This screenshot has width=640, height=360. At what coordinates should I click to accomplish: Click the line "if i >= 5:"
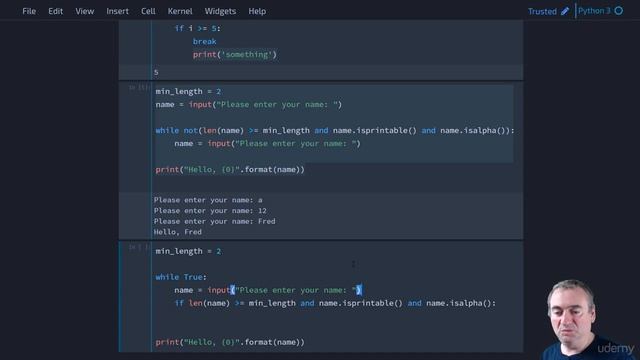tap(198, 28)
